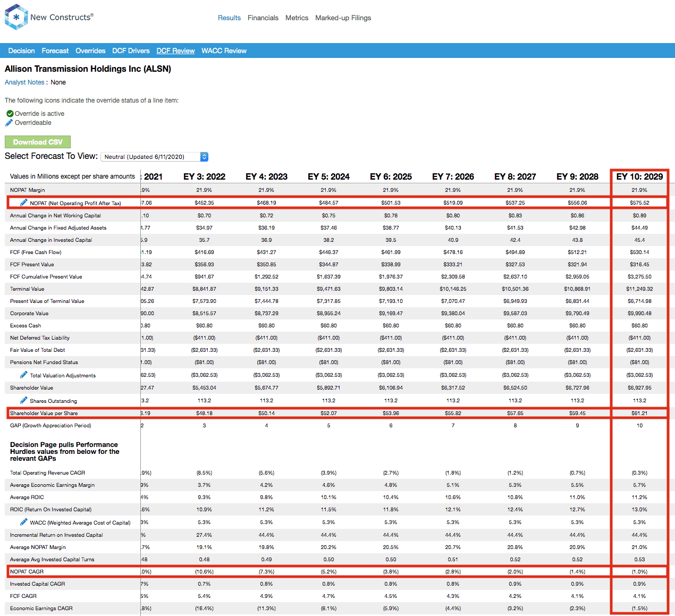Screen dimensions: 675x616
Task: Click the 'EY 8: 2027' column header
Action: click(515, 176)
